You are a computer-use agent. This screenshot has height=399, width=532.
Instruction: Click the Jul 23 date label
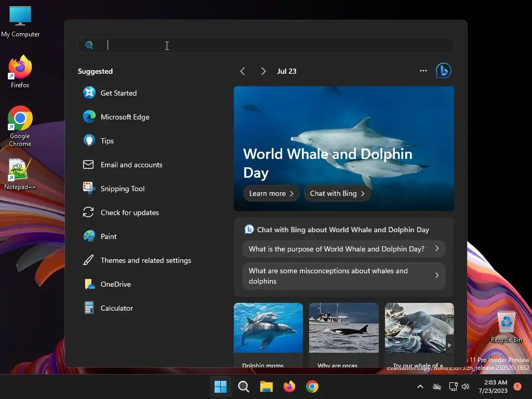pyautogui.click(x=287, y=71)
